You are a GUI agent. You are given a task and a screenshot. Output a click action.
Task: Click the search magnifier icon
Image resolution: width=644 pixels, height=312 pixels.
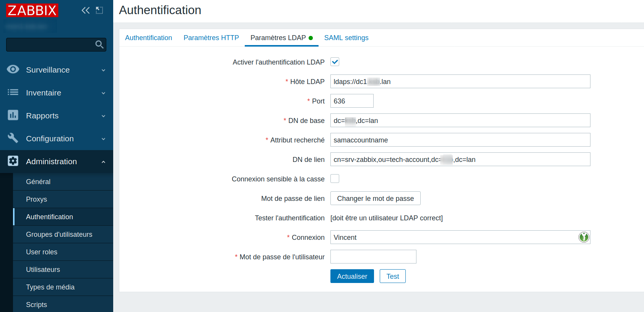click(x=99, y=45)
